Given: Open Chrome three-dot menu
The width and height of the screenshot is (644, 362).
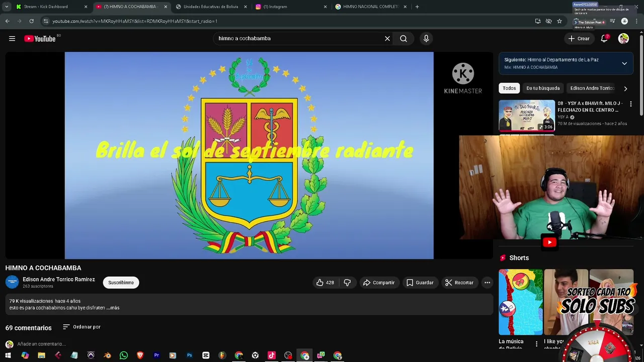Looking at the screenshot, I should point(637,21).
